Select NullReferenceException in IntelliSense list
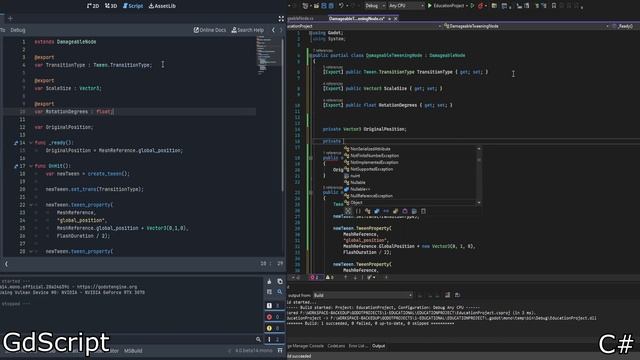 [371, 196]
